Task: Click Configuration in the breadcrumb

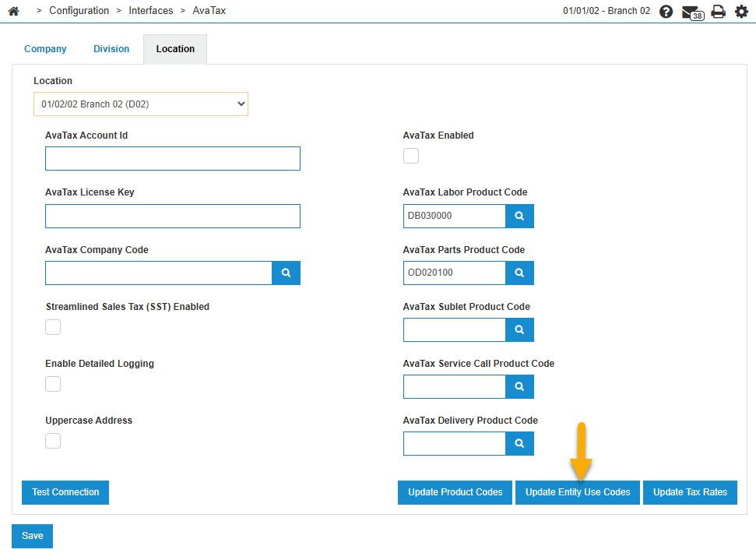Action: 79,11
